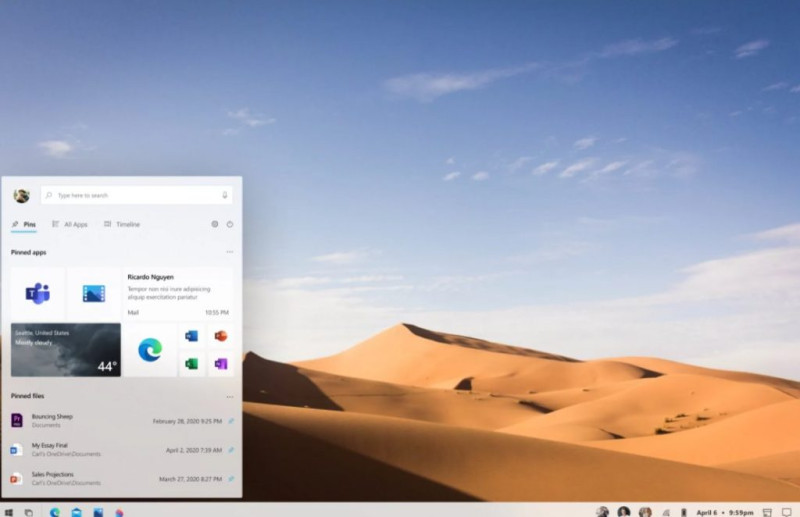Open the OneNote app tile

(220, 363)
